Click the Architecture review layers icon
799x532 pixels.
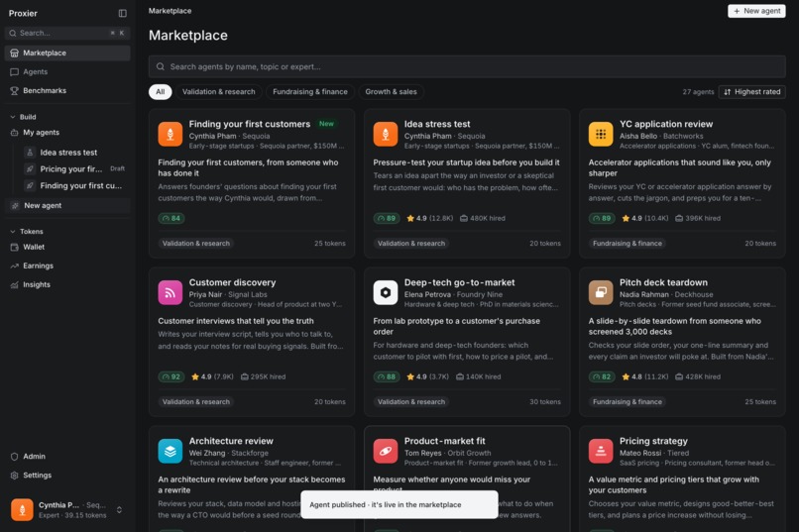pyautogui.click(x=171, y=451)
